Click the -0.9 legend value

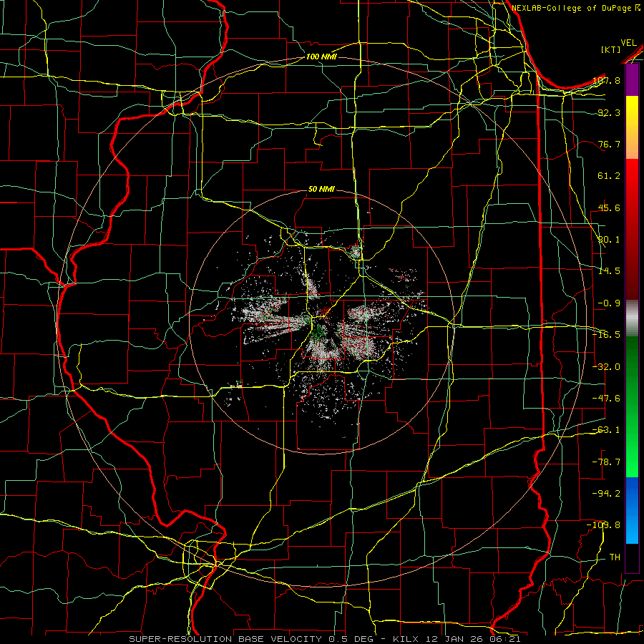(x=609, y=303)
